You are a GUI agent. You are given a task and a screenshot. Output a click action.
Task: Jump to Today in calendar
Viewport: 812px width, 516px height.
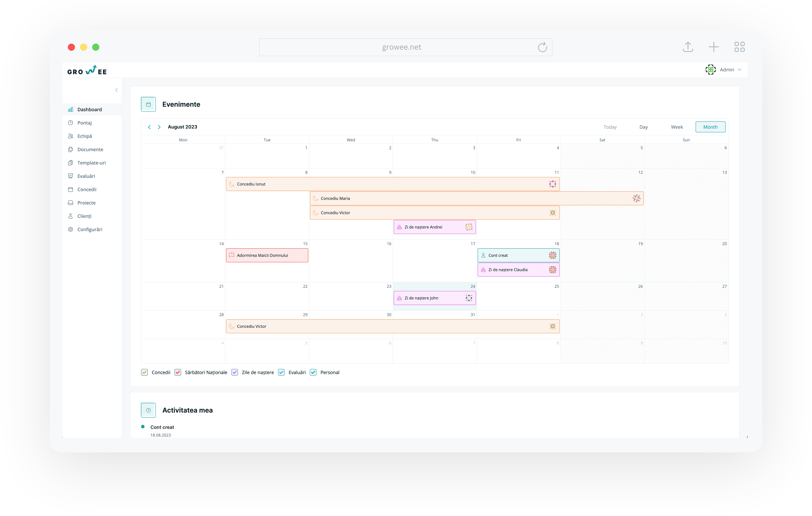[x=610, y=127]
